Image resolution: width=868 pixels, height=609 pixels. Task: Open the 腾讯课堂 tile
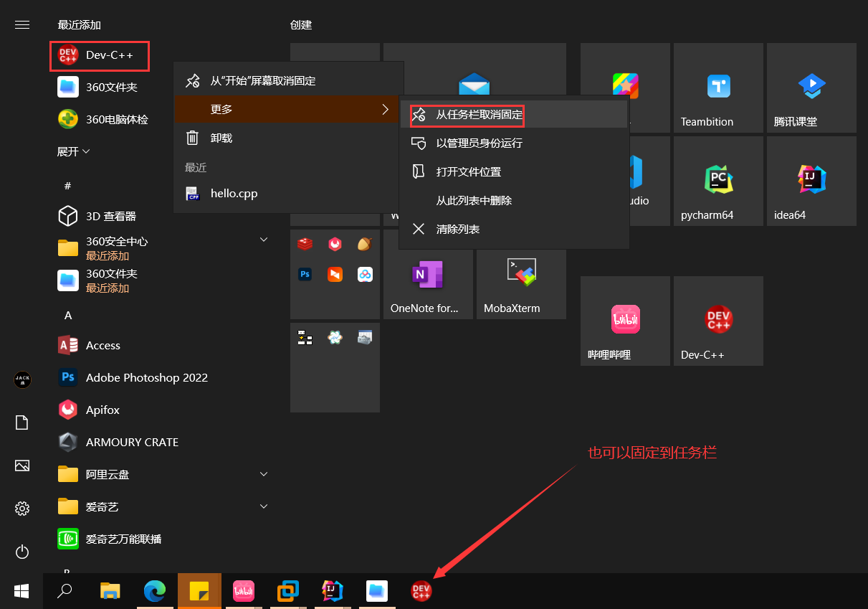(x=811, y=88)
